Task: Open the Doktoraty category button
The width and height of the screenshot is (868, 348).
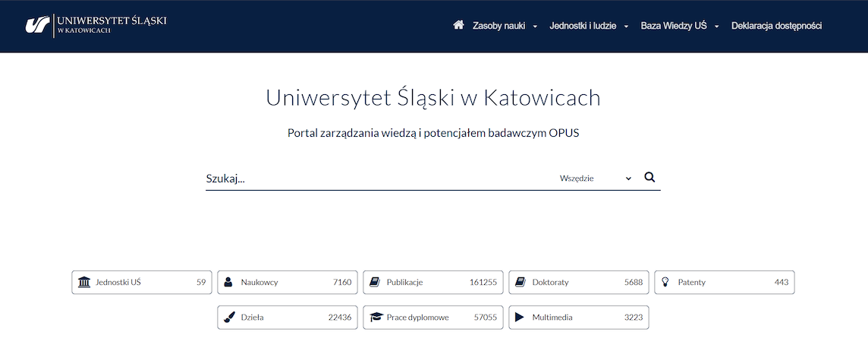Action: click(x=578, y=282)
